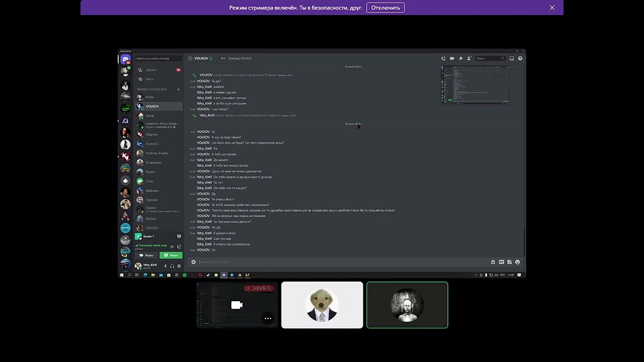Select the dog avatar participant tile

[x=322, y=305]
